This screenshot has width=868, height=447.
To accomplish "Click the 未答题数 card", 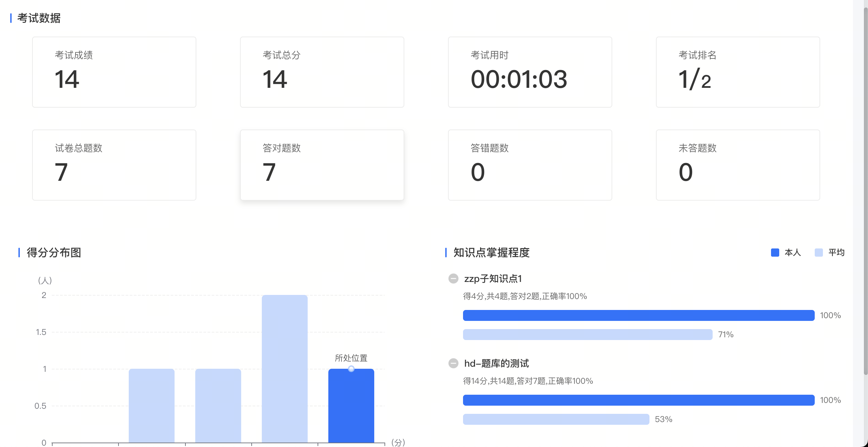I will click(x=738, y=165).
